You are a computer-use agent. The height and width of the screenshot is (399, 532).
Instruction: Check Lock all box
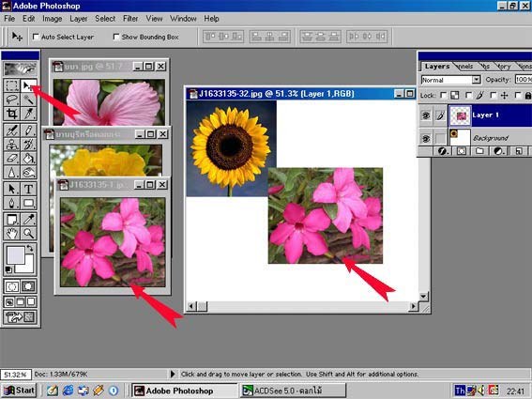tap(518, 96)
